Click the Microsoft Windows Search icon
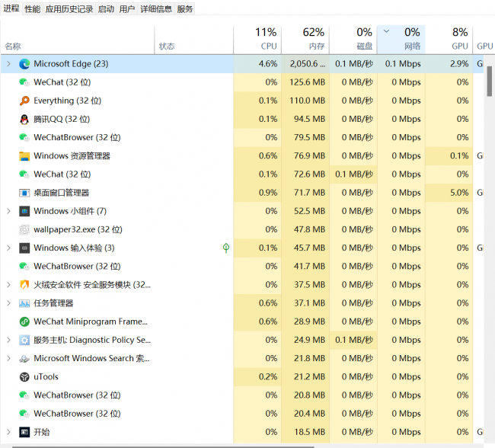The width and height of the screenshot is (495, 448). [24, 359]
